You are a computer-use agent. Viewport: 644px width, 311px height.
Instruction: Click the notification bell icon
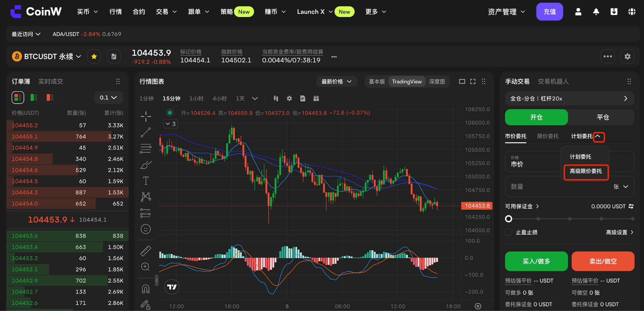[x=596, y=12]
